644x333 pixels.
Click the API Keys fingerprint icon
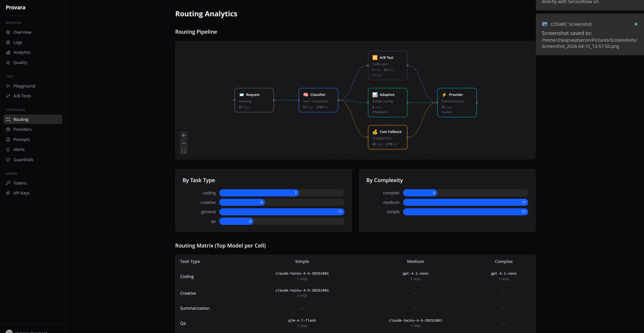pos(8,193)
